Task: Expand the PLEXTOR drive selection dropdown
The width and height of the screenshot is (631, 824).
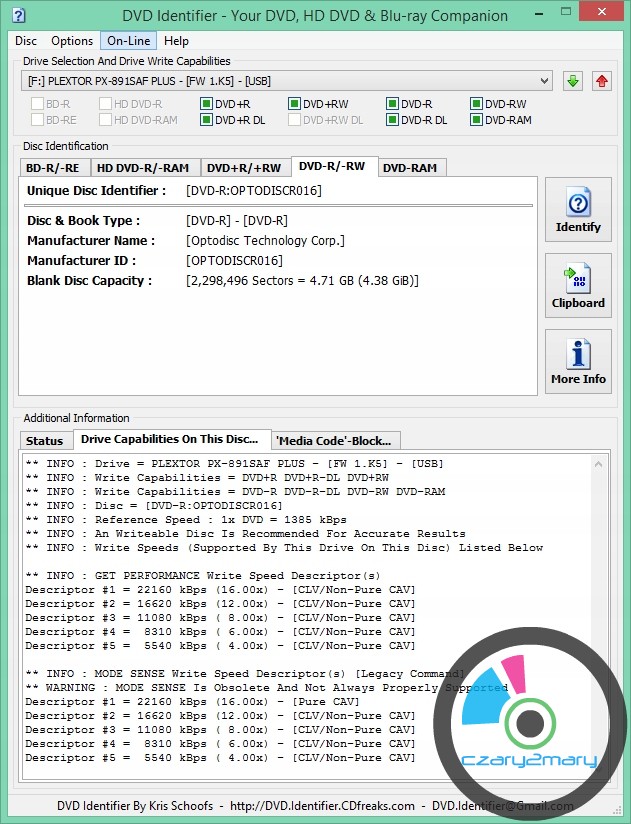Action: [x=543, y=81]
